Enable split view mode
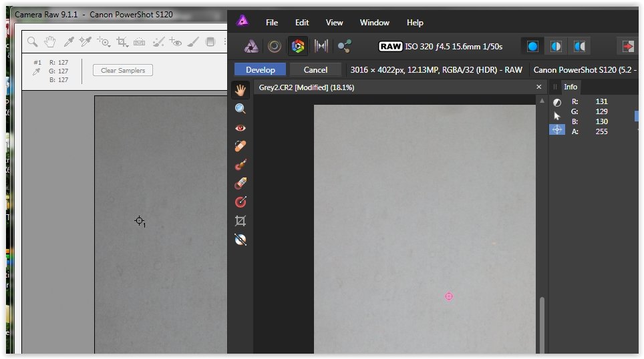 pos(556,46)
